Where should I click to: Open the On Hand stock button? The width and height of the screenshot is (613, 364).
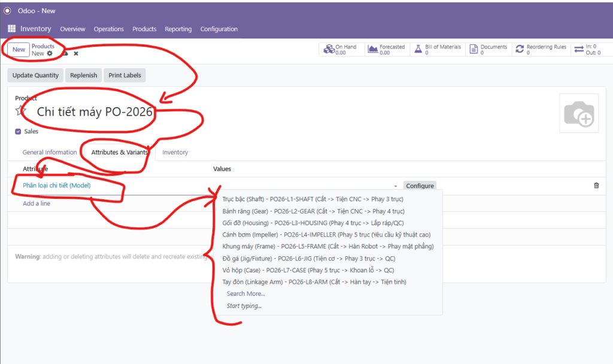tap(340, 50)
